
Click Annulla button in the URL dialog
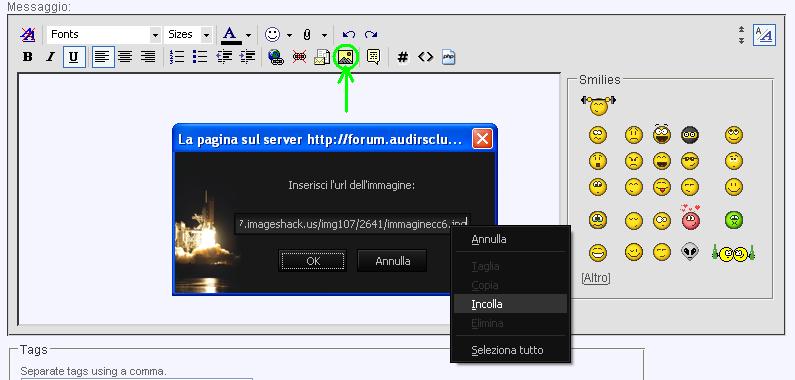392,261
